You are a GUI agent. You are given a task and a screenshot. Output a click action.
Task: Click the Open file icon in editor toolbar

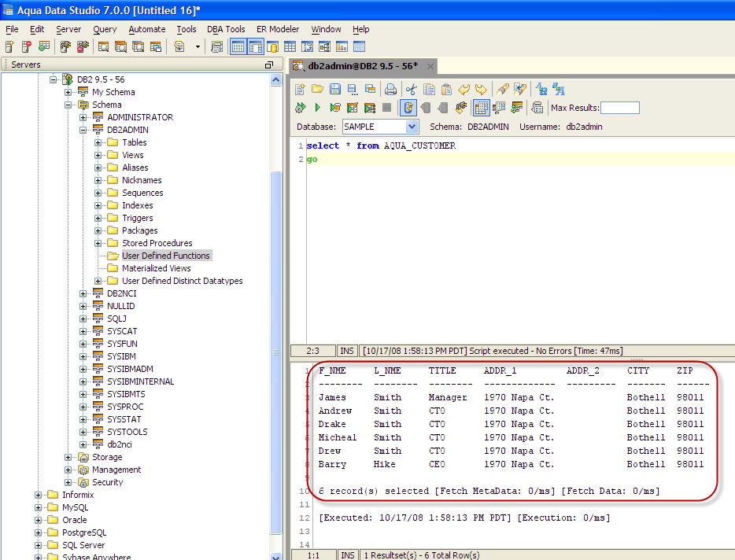click(317, 89)
